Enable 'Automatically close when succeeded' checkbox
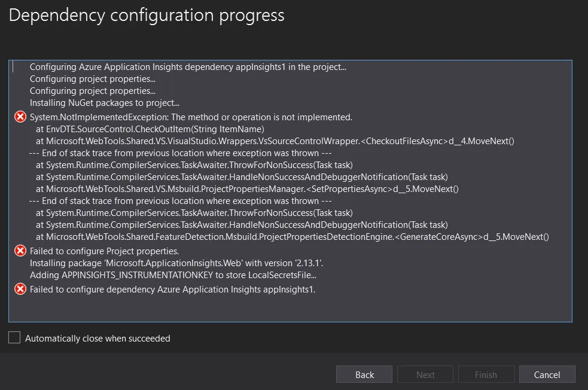This screenshot has height=390, width=588. click(14, 338)
